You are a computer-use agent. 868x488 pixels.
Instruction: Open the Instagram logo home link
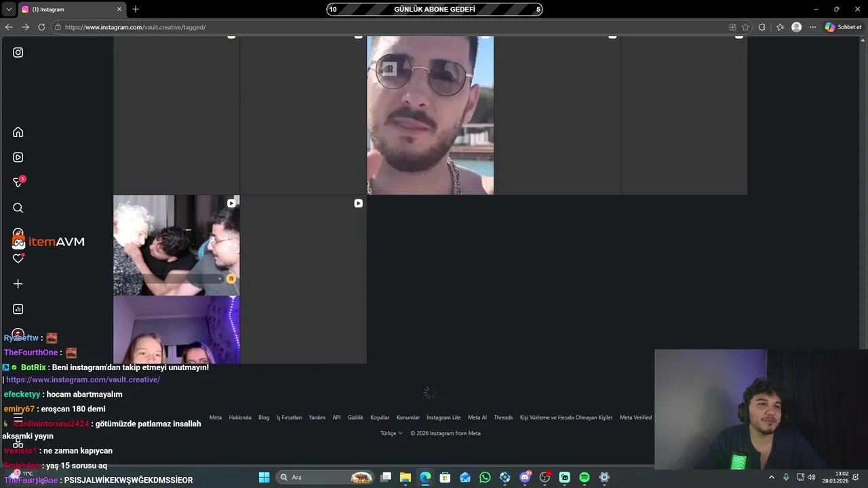click(x=18, y=52)
